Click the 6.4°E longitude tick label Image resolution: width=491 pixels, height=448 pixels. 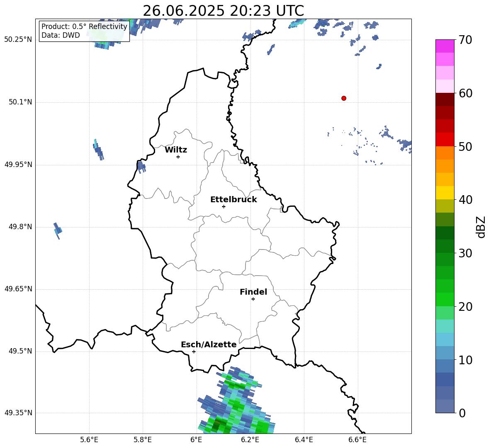304,440
